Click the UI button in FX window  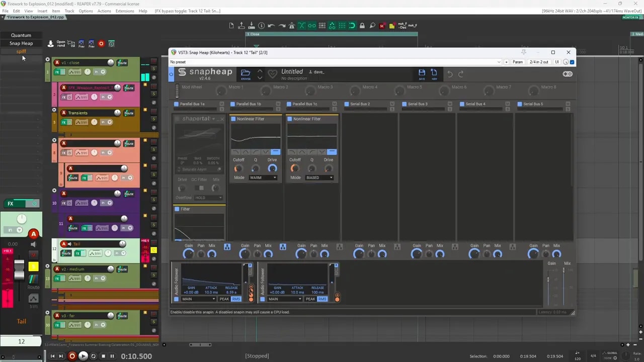coord(557,62)
